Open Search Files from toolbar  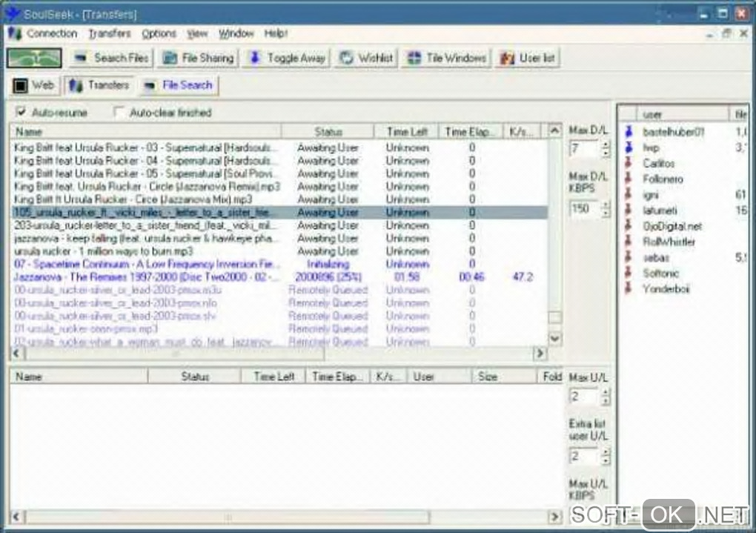[111, 58]
